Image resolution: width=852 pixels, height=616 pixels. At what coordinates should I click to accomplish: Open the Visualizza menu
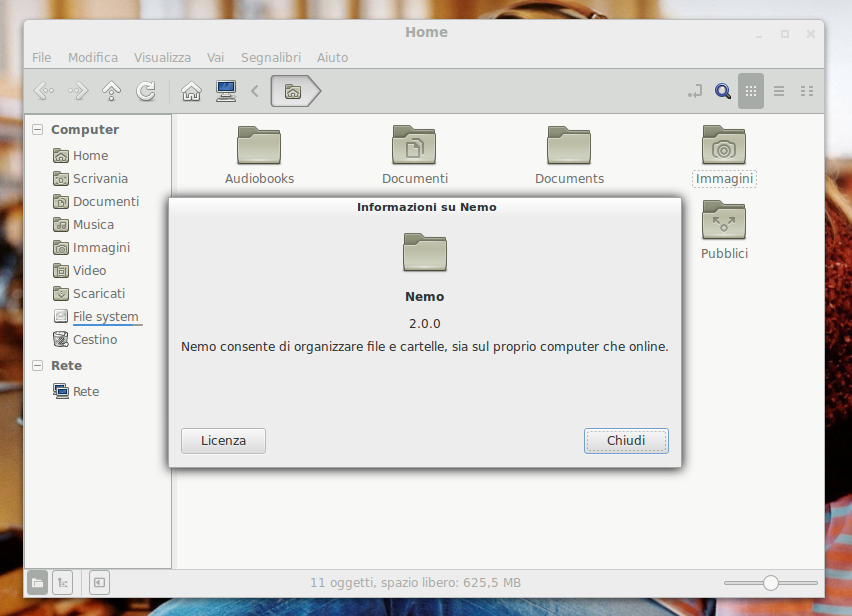click(x=162, y=58)
